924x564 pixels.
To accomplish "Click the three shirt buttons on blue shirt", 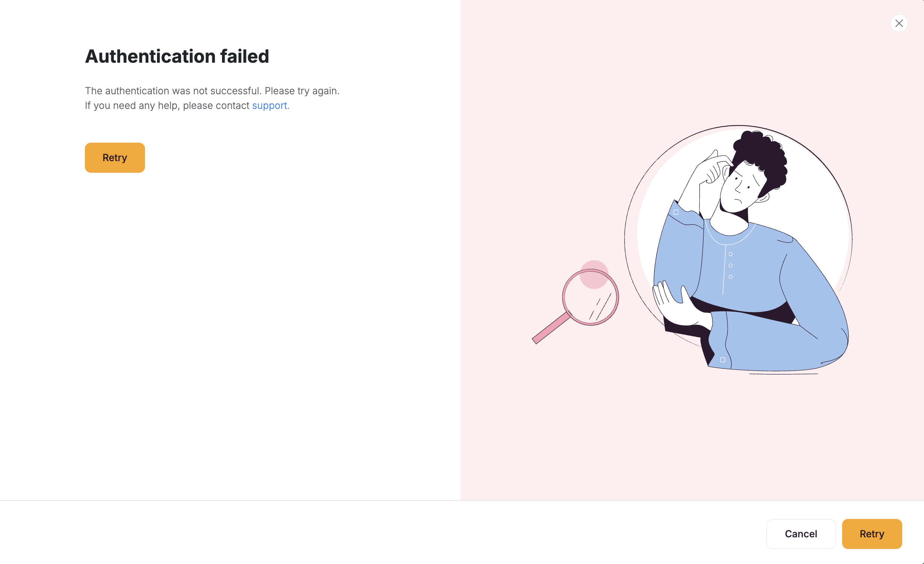I will [731, 265].
